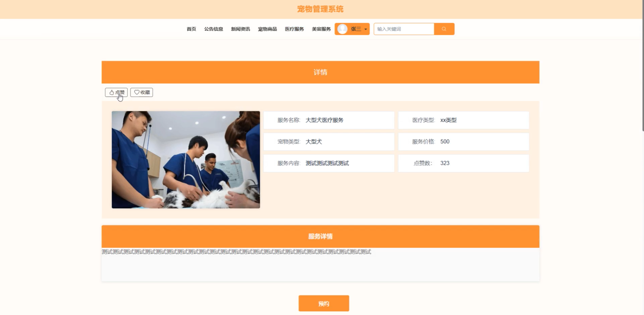The image size is (644, 315).
Task: Open the 医疗服务 menu item
Action: click(294, 29)
